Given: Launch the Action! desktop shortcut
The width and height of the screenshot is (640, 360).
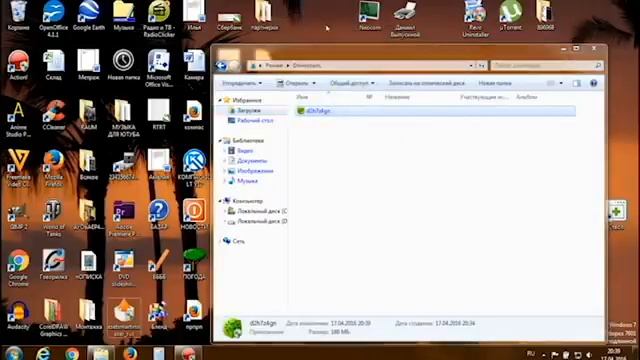Looking at the screenshot, I should [x=18, y=64].
